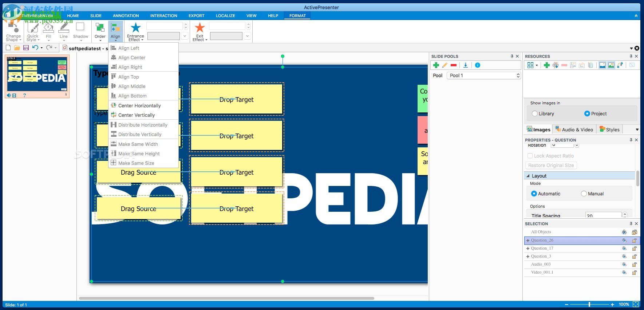Click the fit-to-window icon in status bar
The width and height of the screenshot is (644, 310).
point(636,304)
